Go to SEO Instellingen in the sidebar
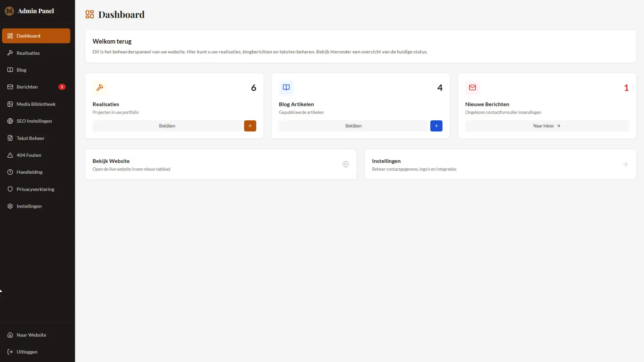The height and width of the screenshot is (362, 644). [34, 121]
